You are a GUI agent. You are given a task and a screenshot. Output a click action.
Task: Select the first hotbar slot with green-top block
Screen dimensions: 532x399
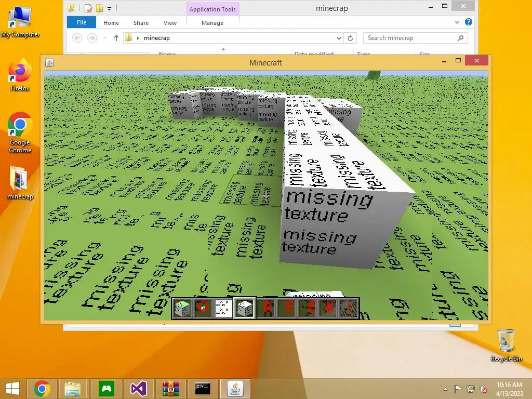tap(182, 308)
